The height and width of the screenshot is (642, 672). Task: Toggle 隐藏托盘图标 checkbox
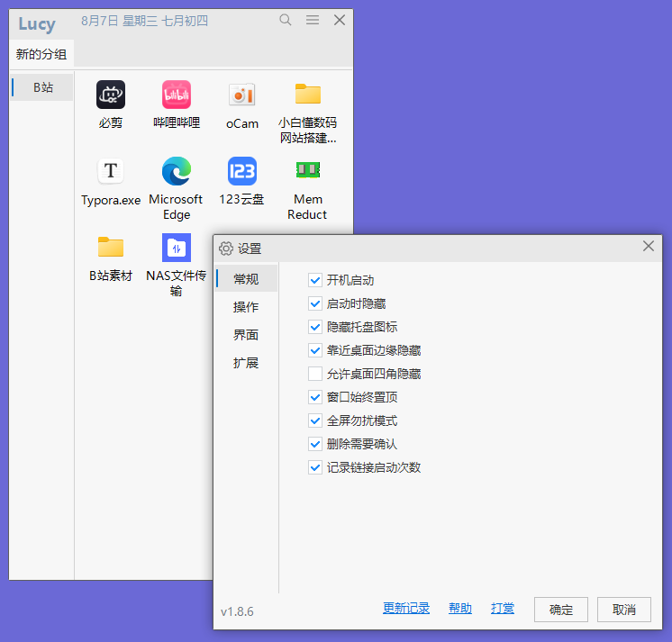[315, 327]
